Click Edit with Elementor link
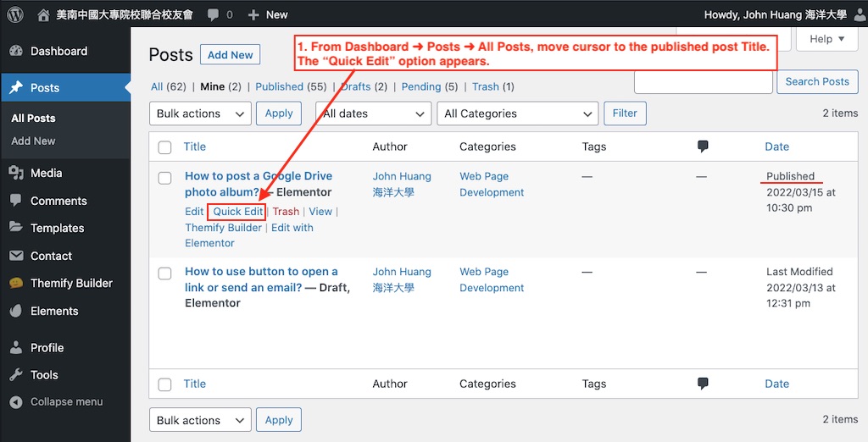The height and width of the screenshot is (442, 868). pos(249,235)
